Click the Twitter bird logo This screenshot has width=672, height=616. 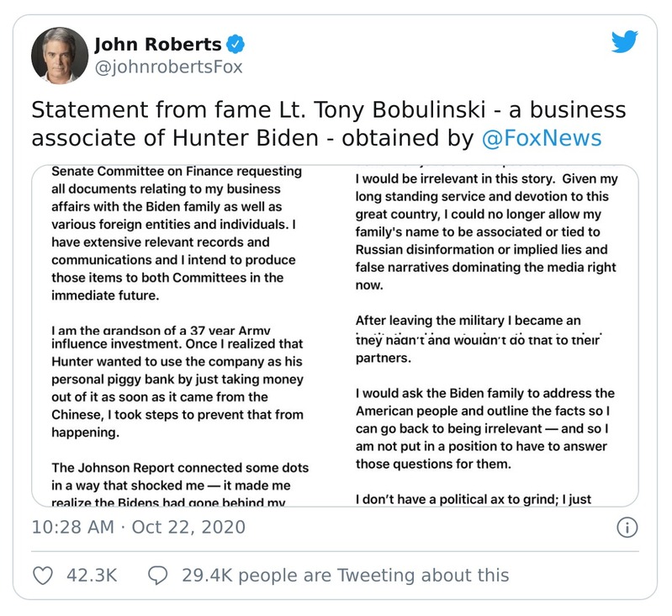[624, 41]
